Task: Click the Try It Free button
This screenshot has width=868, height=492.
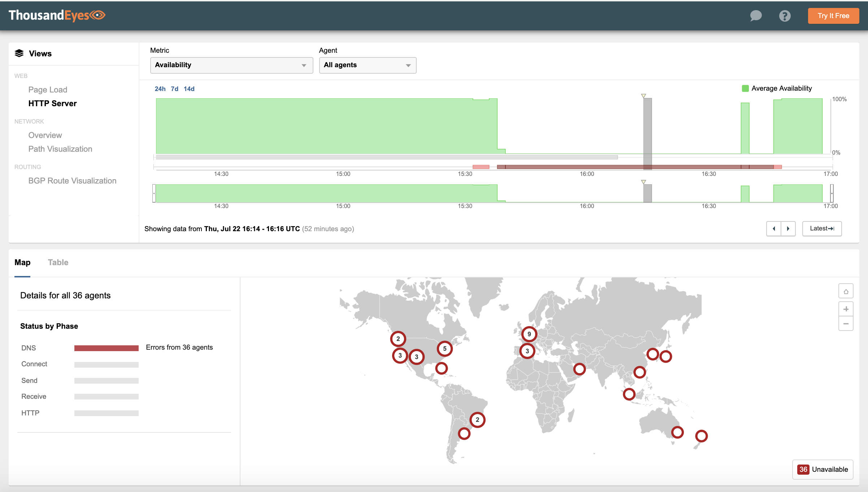Action: point(833,16)
